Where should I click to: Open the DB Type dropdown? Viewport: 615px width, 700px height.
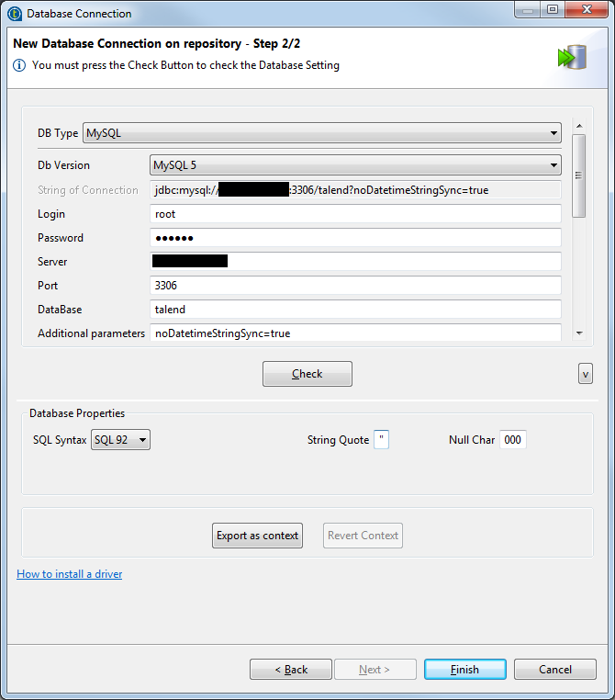pyautogui.click(x=322, y=133)
